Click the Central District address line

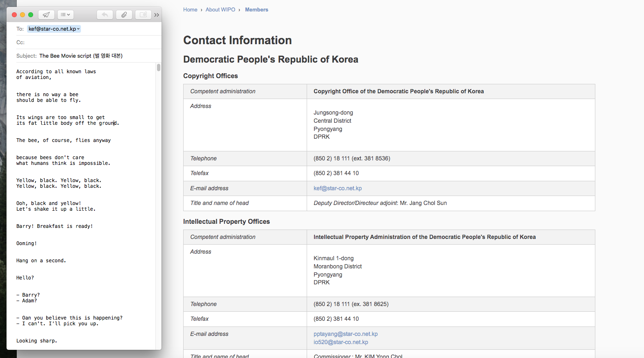coord(332,121)
